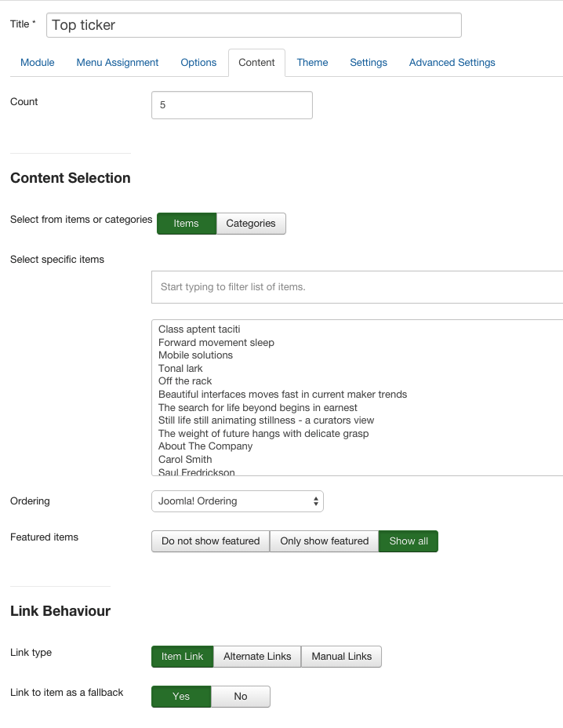Click the Ordering dropdown arrow icon
This screenshot has height=728, width=563.
(x=316, y=501)
